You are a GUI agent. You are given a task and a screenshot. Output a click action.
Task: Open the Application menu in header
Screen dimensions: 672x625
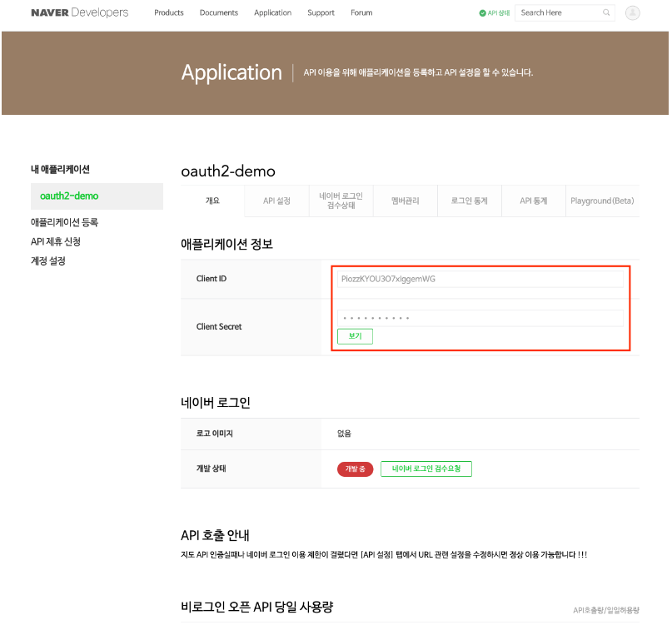coord(272,12)
